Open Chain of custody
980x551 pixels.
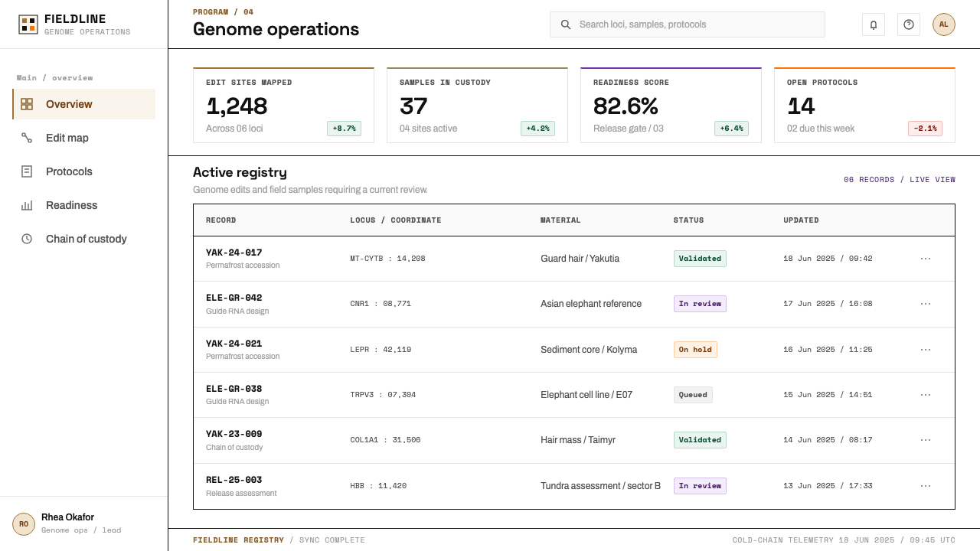click(x=84, y=239)
